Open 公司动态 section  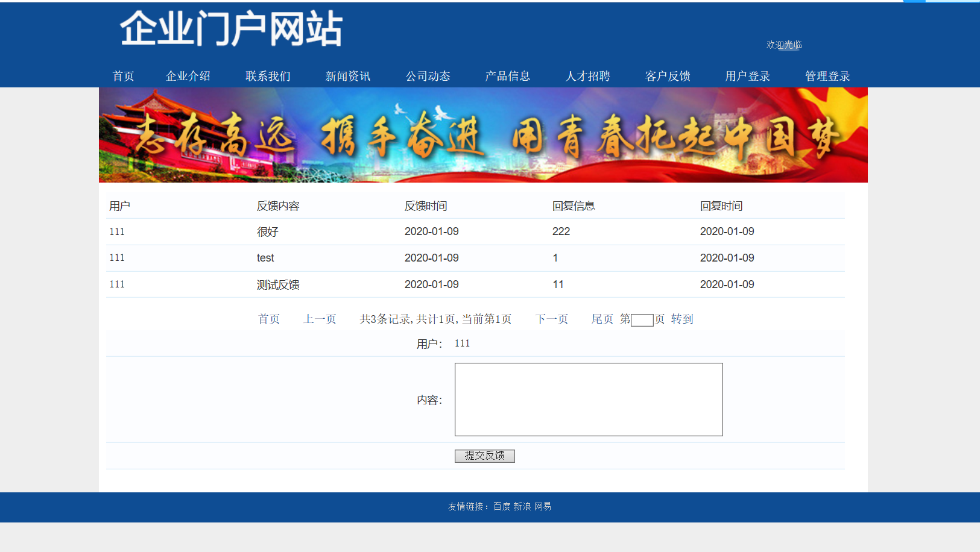click(x=428, y=76)
